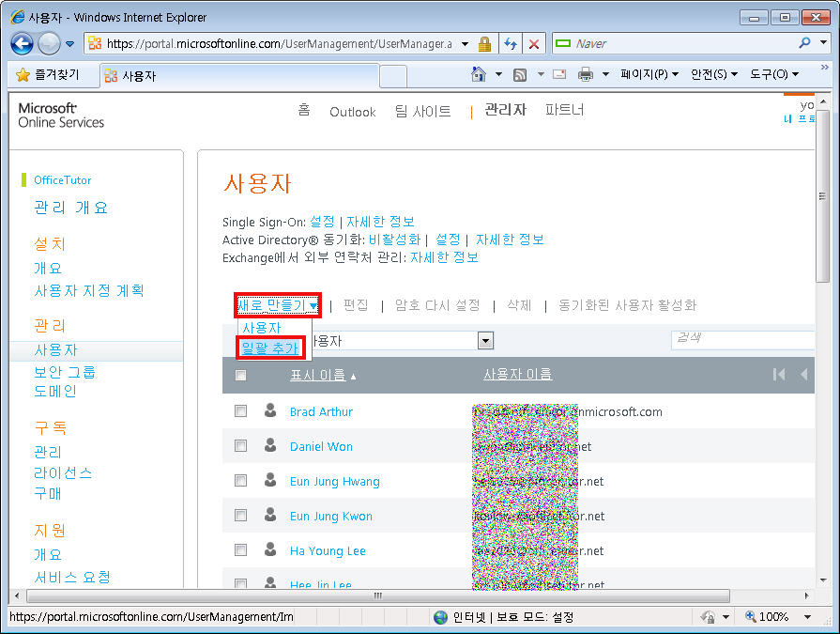This screenshot has height=634, width=840.
Task: Go to first page of user list
Action: [779, 375]
